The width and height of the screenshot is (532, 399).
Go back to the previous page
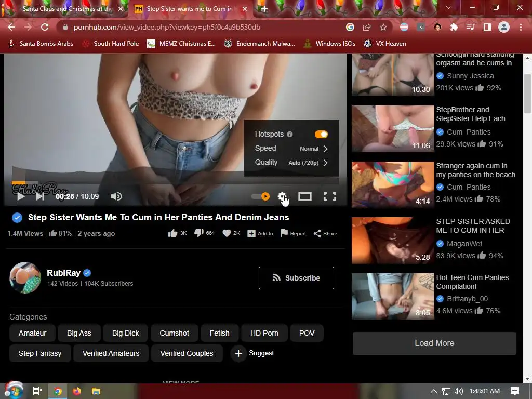tap(11, 27)
